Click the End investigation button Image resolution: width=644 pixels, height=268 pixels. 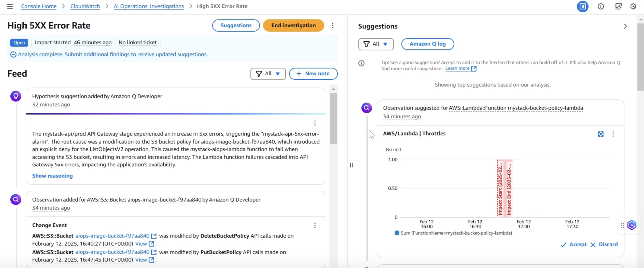pos(293,26)
